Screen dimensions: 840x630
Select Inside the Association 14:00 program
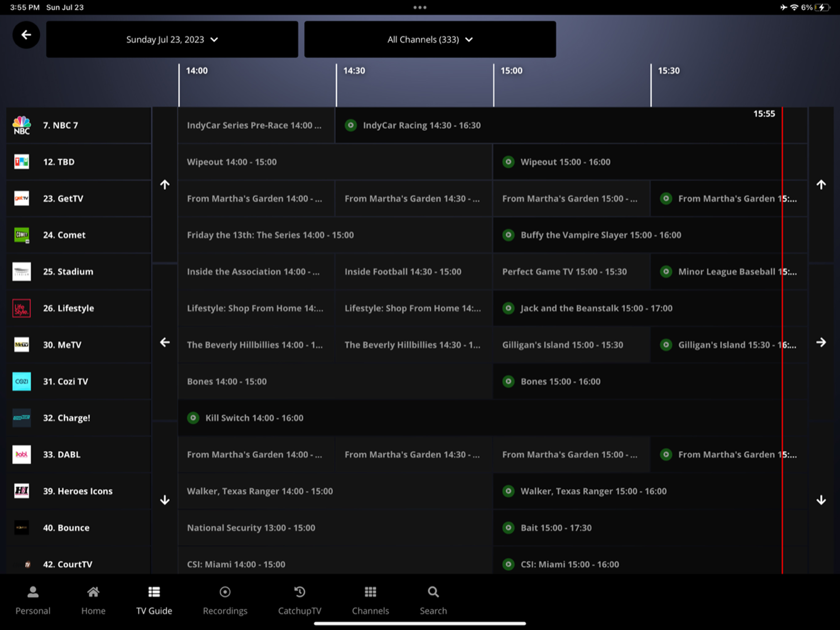pos(256,272)
